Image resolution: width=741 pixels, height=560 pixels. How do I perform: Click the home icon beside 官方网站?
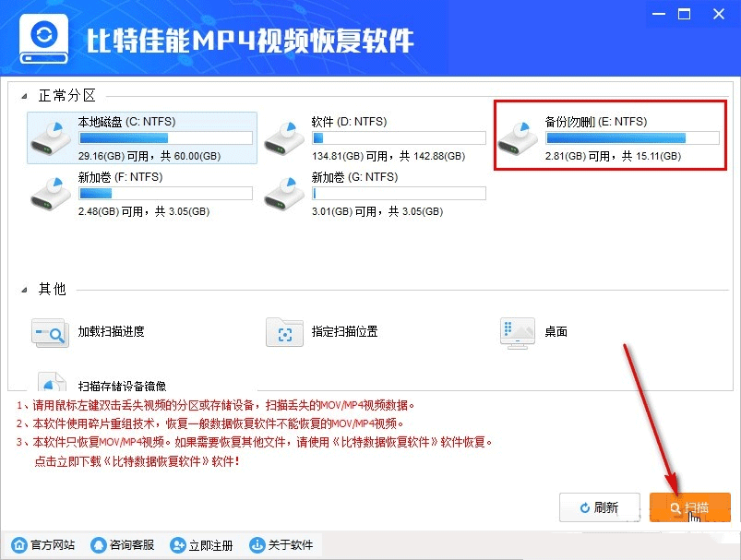[18, 545]
